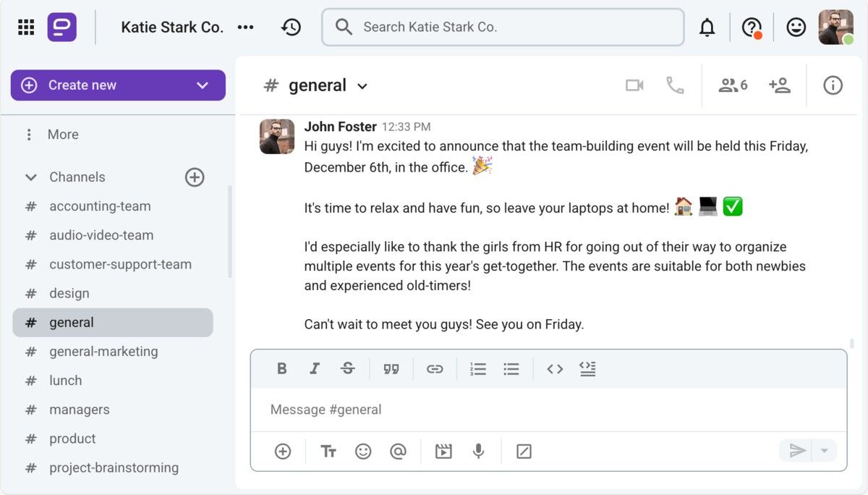Switch to the managers channel
868x495 pixels.
click(79, 410)
